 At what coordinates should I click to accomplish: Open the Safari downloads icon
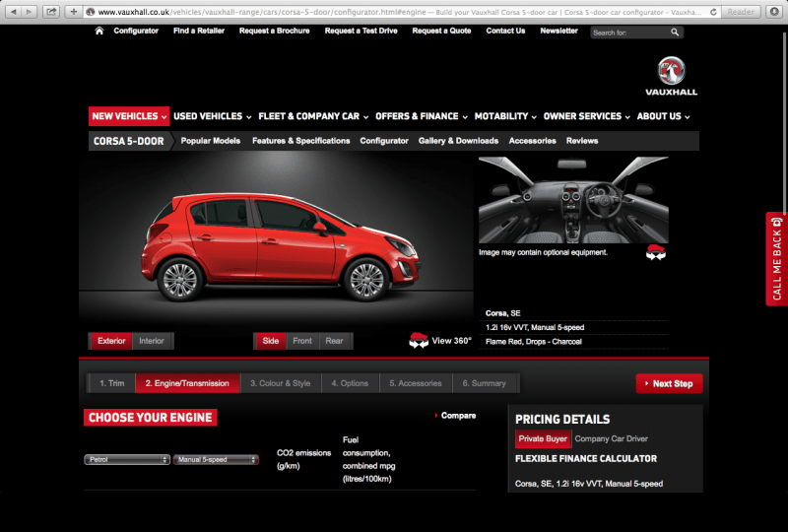pos(774,12)
